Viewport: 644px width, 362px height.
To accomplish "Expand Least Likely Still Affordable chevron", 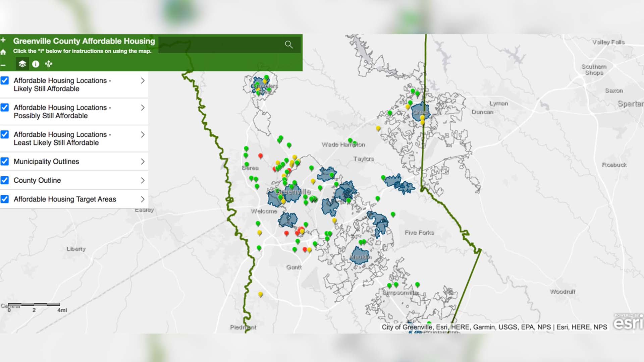I will tap(143, 134).
